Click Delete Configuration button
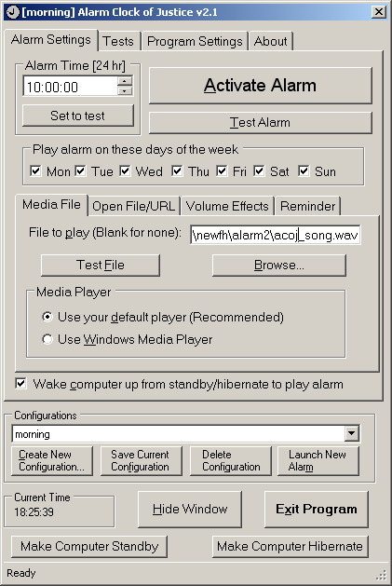The image size is (392, 586). click(x=231, y=461)
